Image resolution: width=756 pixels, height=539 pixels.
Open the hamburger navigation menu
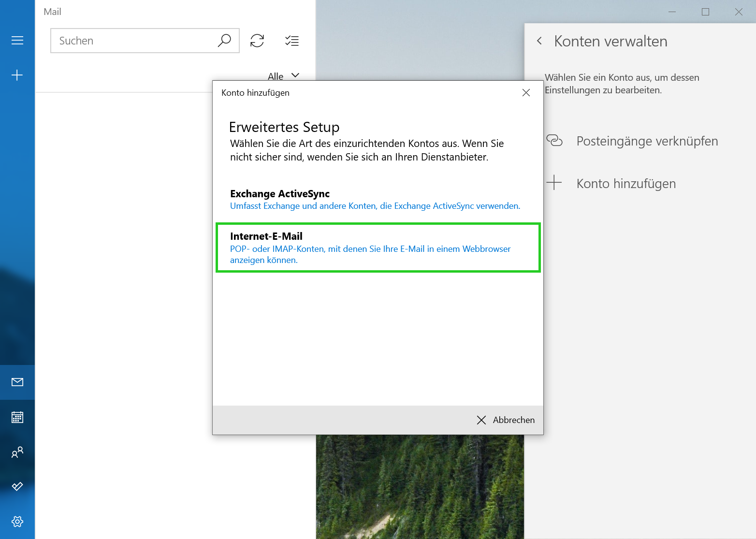[17, 41]
